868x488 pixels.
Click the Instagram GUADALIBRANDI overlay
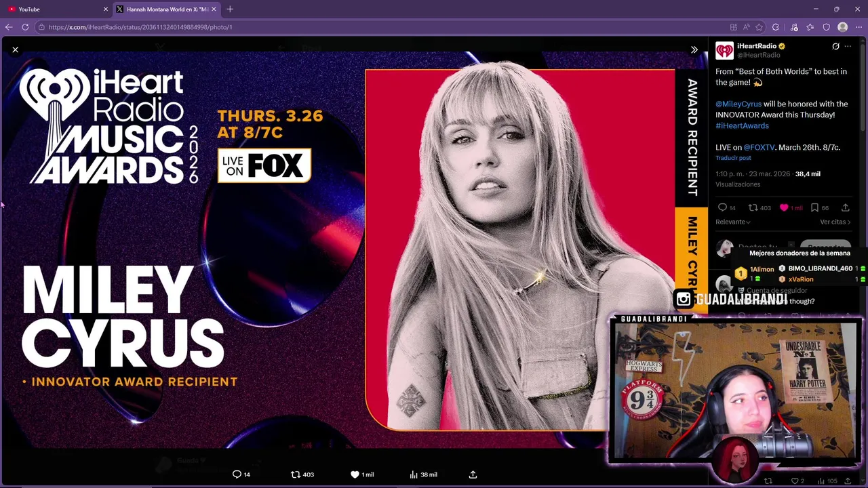pos(731,299)
